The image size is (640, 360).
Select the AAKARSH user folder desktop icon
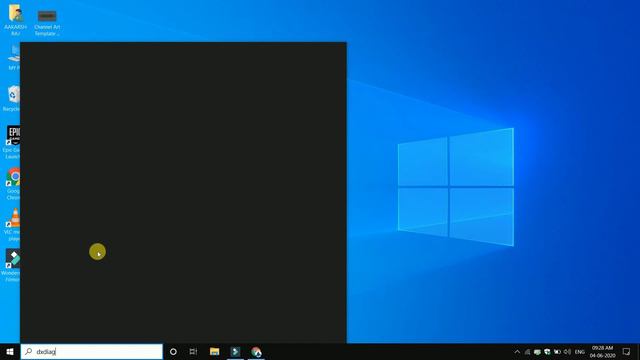[16, 20]
